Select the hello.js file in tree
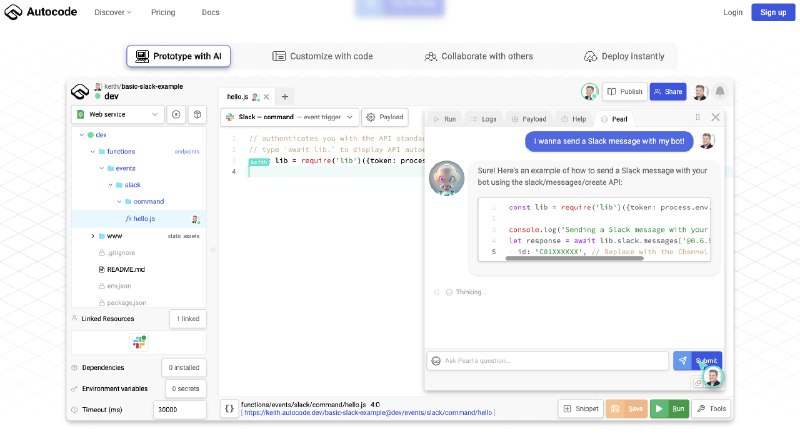Screen dimensions: 800x446 (139, 218)
